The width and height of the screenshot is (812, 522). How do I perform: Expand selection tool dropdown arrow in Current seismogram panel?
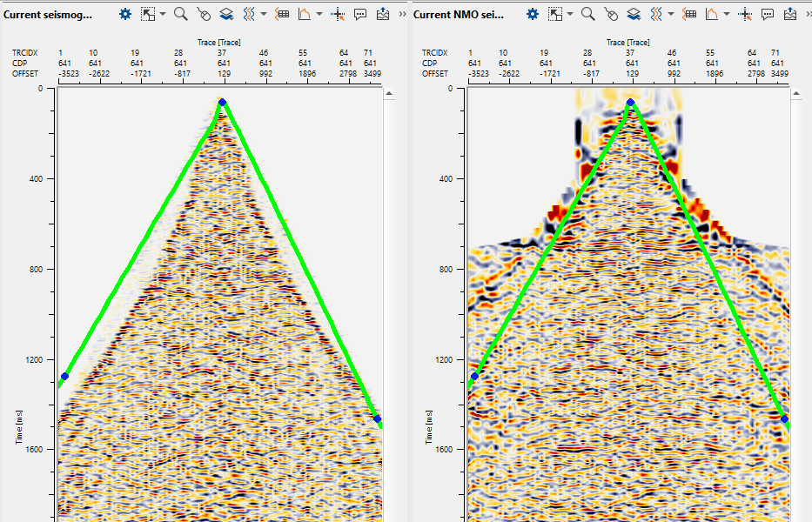click(x=162, y=14)
